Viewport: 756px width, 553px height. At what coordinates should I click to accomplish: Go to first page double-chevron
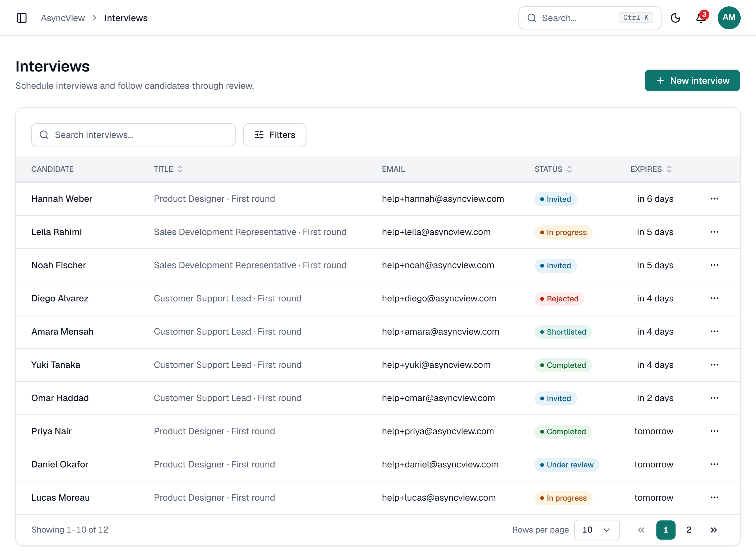pos(641,530)
